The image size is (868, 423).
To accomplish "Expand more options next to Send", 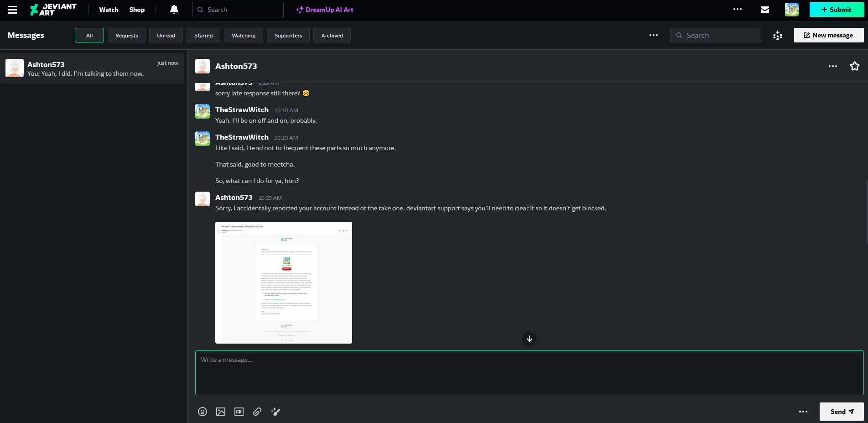I will [803, 412].
